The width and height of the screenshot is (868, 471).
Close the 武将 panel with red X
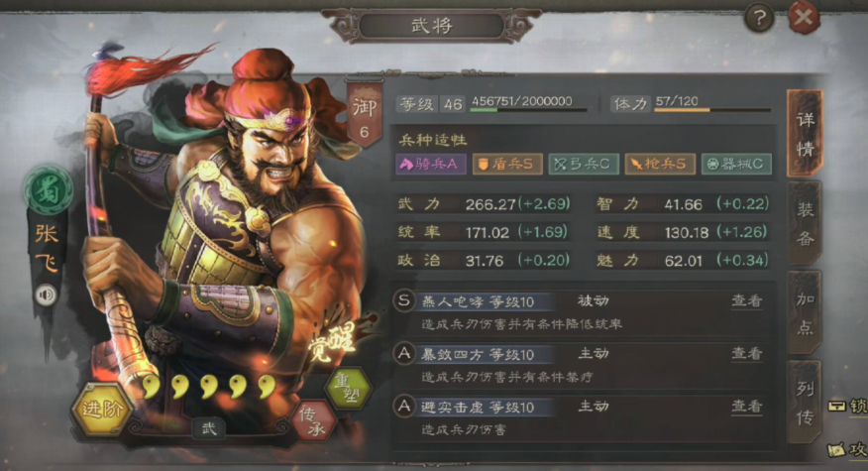coord(804,18)
